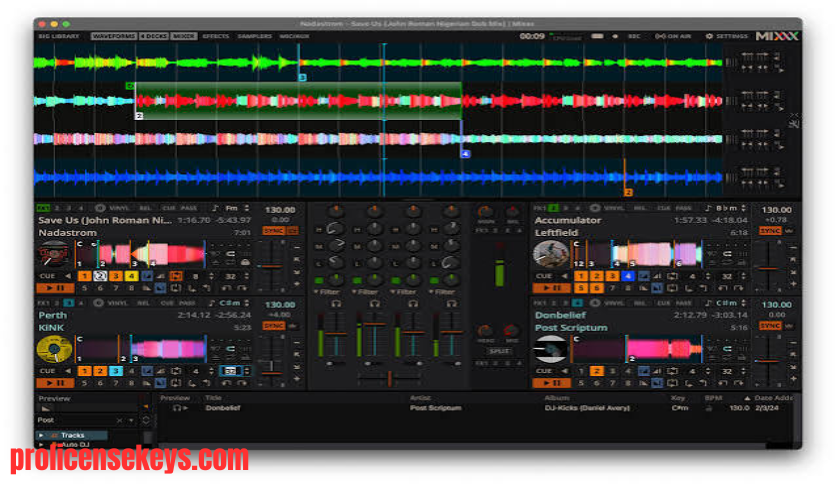The width and height of the screenshot is (836, 484).
Task: Enable FX1 on the Nadastrom deck
Action: coord(43,208)
